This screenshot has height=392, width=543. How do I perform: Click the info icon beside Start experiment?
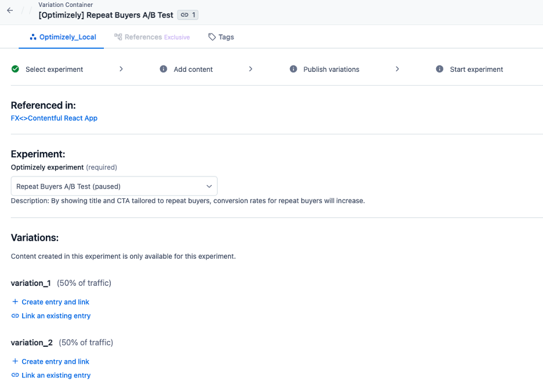click(440, 69)
